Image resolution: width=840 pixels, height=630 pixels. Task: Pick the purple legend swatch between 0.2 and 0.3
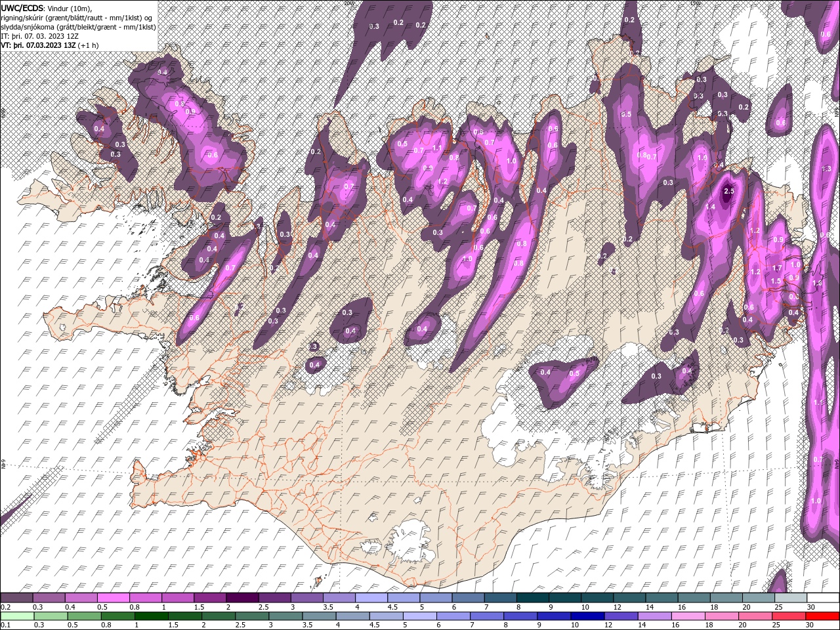tap(16, 598)
